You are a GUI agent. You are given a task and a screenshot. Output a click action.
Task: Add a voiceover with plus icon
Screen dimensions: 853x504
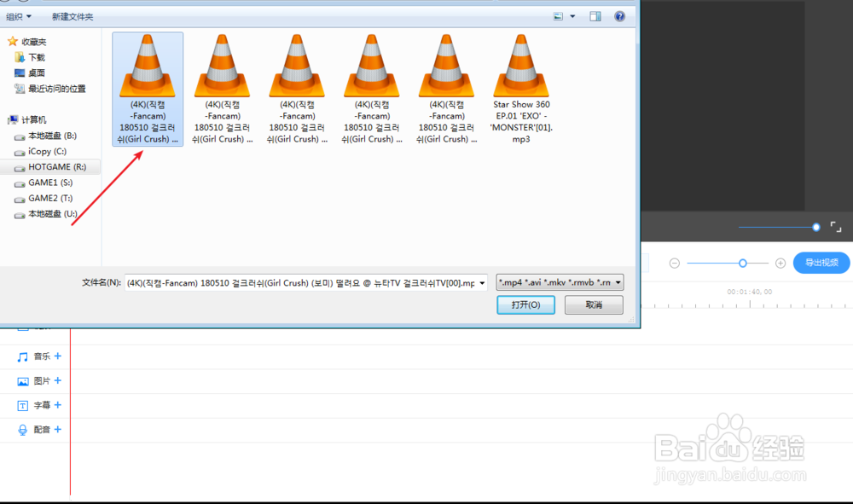[58, 430]
